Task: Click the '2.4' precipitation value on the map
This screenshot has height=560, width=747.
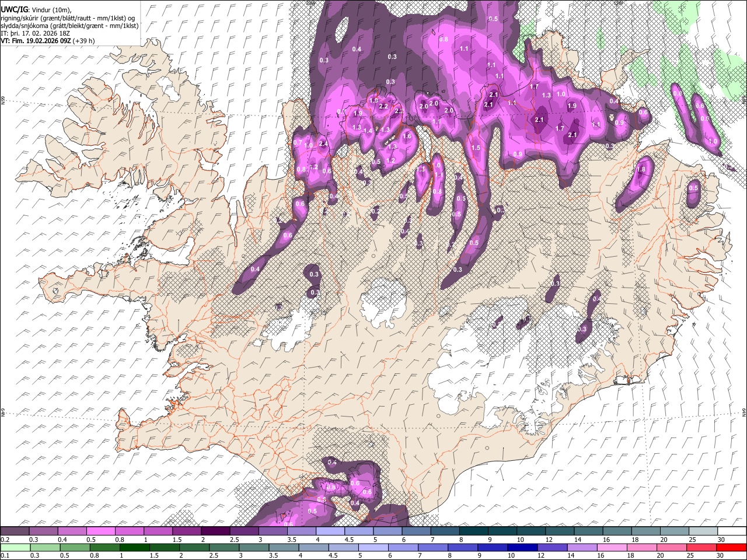Action: pos(323,143)
